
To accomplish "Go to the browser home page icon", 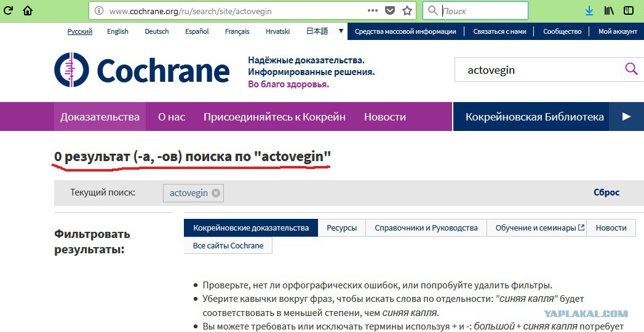I will pos(28,10).
